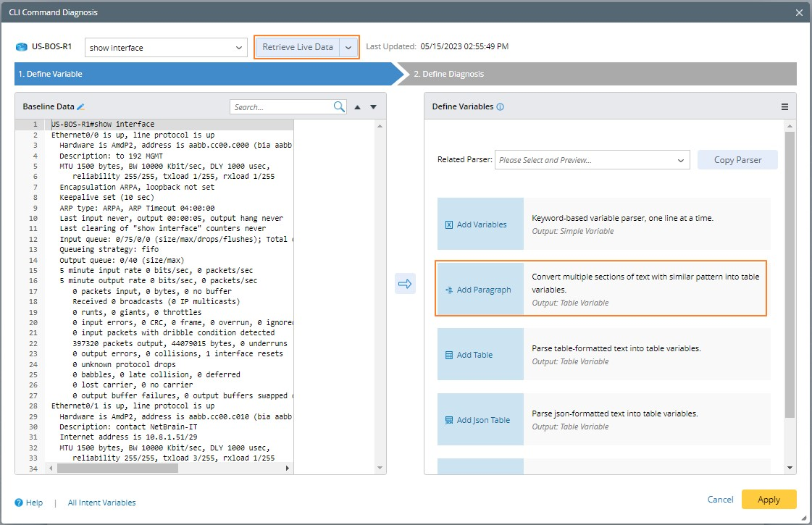Click into the Baseline Data search field
Image resolution: width=812 pixels, height=525 pixels.
coord(281,107)
